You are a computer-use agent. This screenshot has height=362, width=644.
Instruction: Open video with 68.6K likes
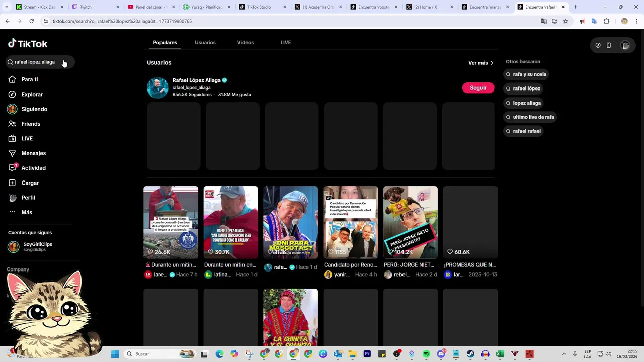tap(470, 222)
